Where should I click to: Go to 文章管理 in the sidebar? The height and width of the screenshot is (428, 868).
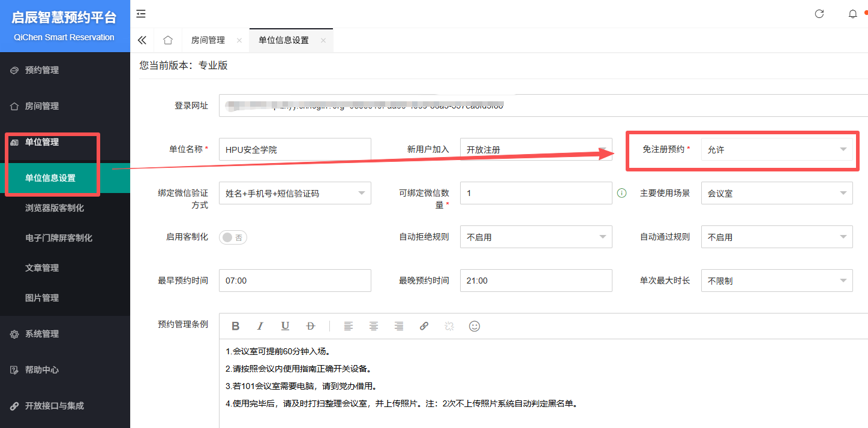(x=42, y=268)
